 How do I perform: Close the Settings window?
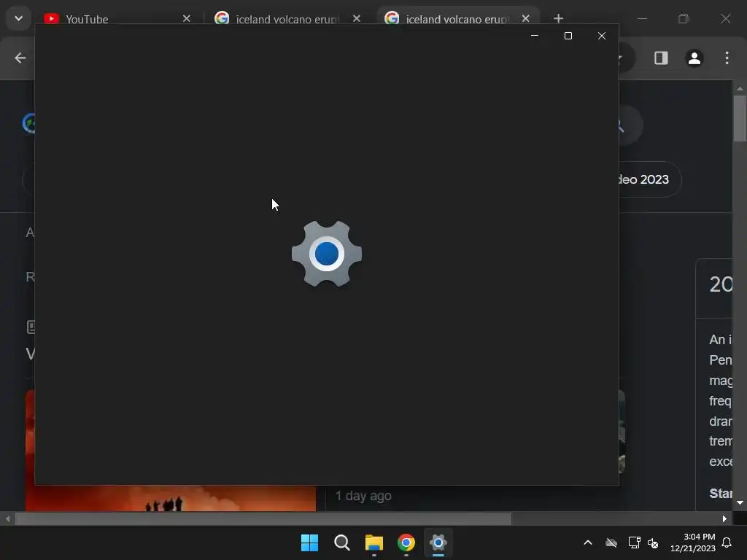point(602,36)
